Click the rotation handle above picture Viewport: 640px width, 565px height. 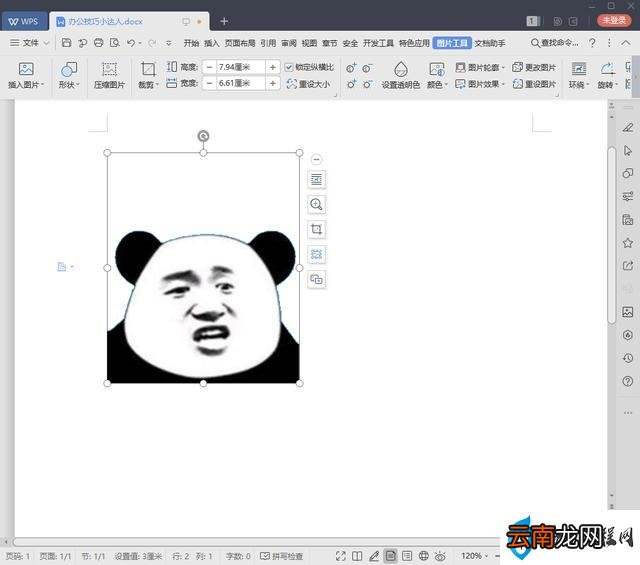pos(203,136)
